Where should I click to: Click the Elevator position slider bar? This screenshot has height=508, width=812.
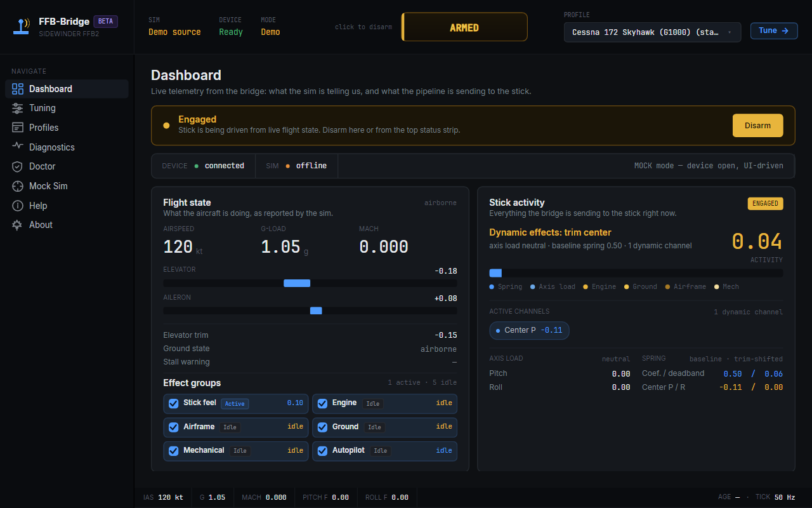tap(310, 283)
